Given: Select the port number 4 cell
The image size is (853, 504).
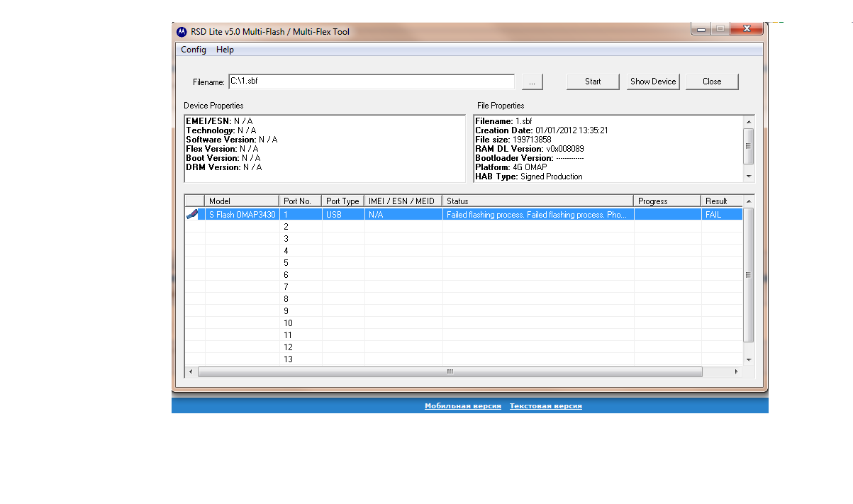Looking at the screenshot, I should pos(301,250).
